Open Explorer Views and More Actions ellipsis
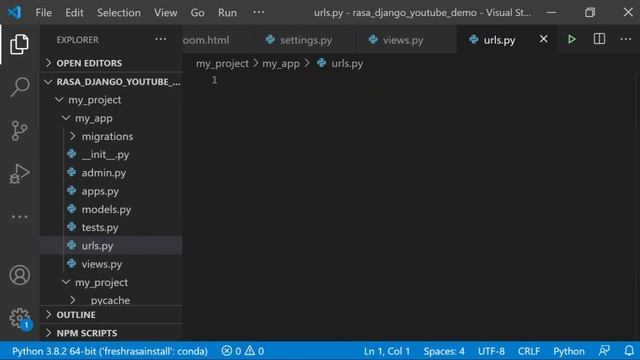This screenshot has height=360, width=640. (160, 40)
